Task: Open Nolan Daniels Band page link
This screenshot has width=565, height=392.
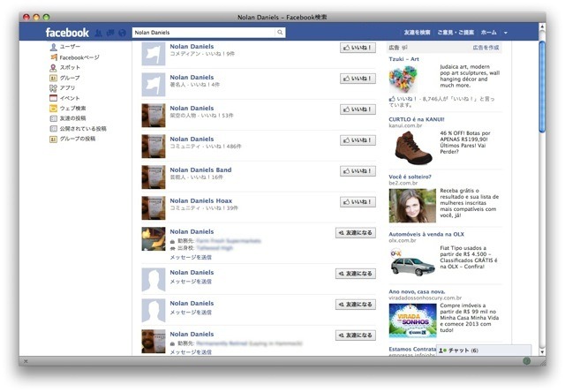Action: (200, 170)
